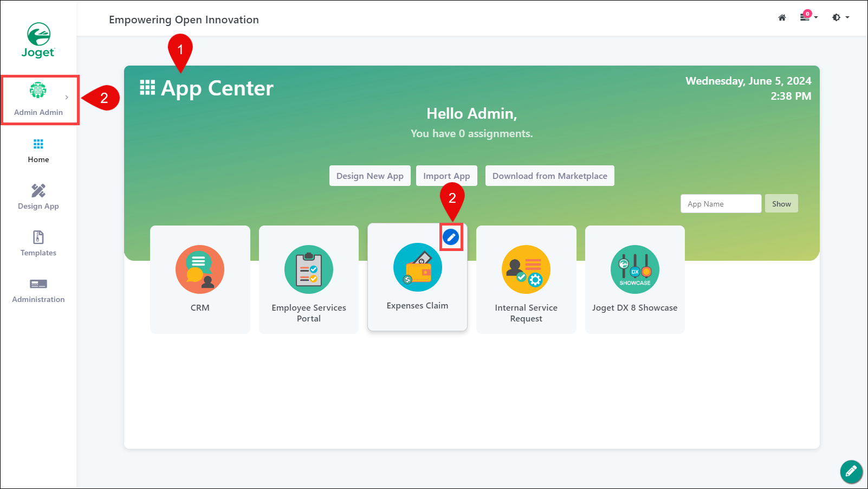Edit the Expenses Claim app via the pencil icon
Image resolution: width=868 pixels, height=489 pixels.
pos(451,237)
